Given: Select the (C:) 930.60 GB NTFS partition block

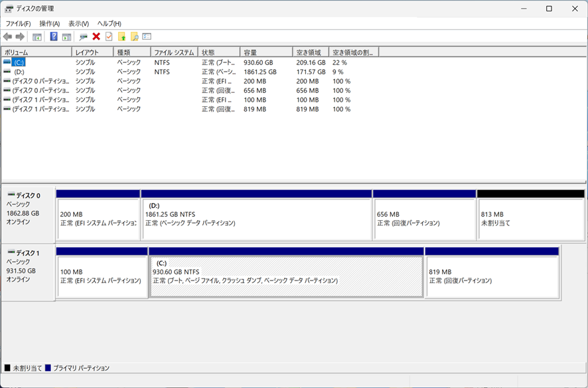Looking at the screenshot, I should [286, 277].
